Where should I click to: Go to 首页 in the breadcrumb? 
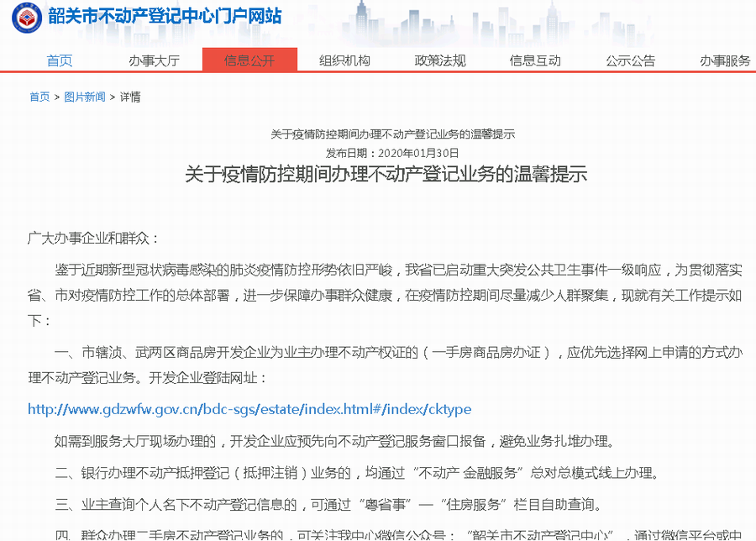[39, 97]
